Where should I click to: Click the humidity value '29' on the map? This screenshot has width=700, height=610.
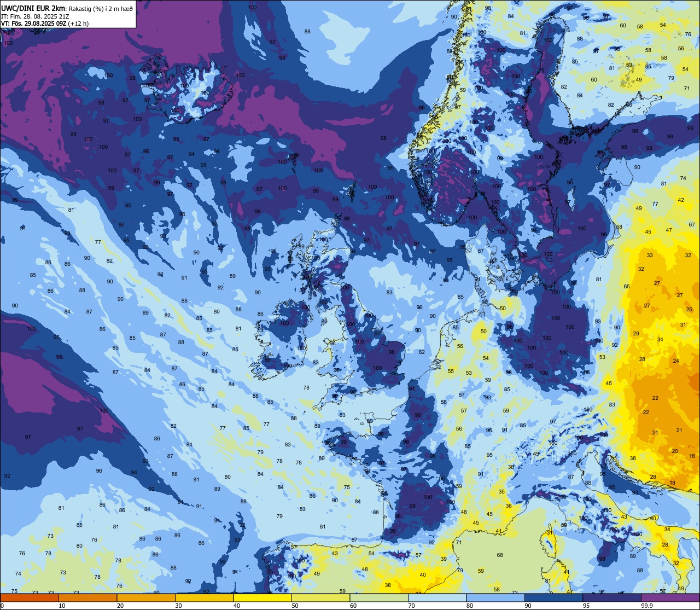[636, 334]
